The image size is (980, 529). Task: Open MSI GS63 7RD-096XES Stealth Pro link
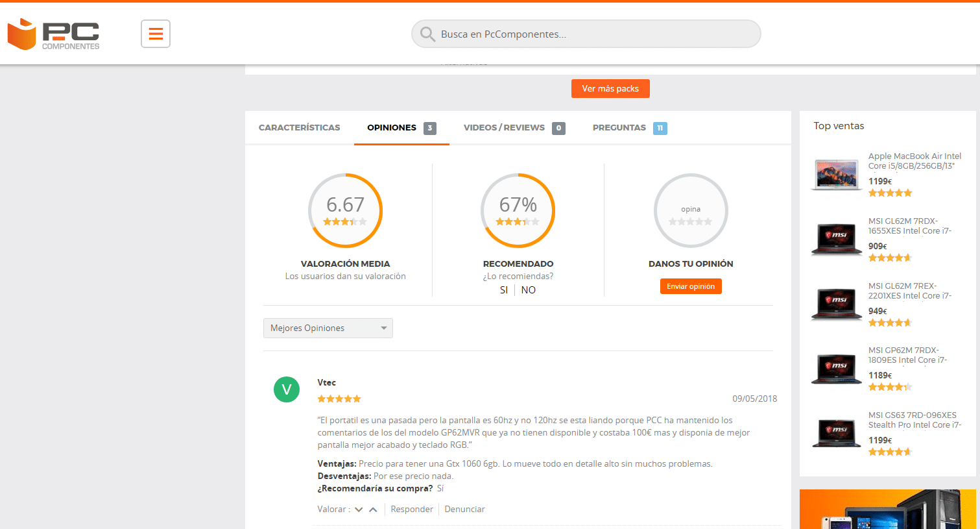click(914, 420)
